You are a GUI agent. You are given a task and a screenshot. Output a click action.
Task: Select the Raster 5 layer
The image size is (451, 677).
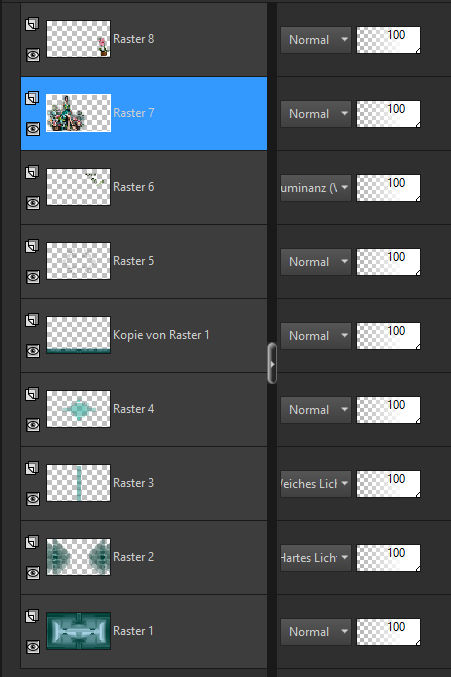144,261
